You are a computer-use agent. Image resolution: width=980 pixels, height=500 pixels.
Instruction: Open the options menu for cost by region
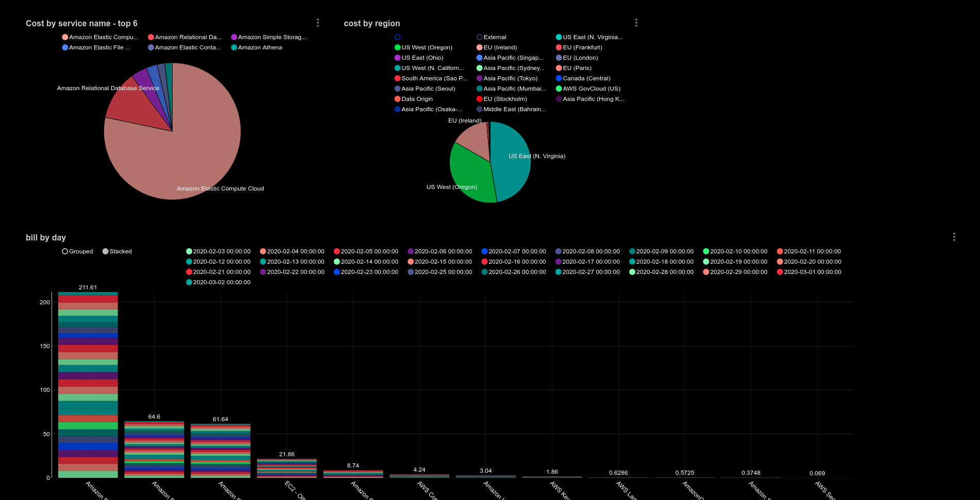click(636, 23)
